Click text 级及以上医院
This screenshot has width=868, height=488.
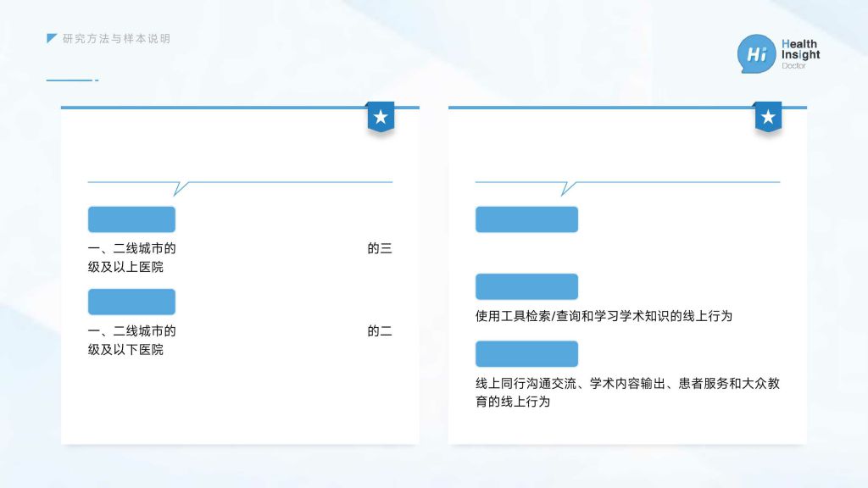coord(125,267)
